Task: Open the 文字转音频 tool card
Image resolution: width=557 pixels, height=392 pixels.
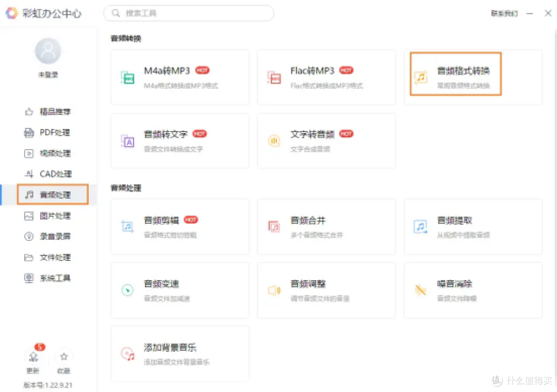Action: (x=326, y=141)
